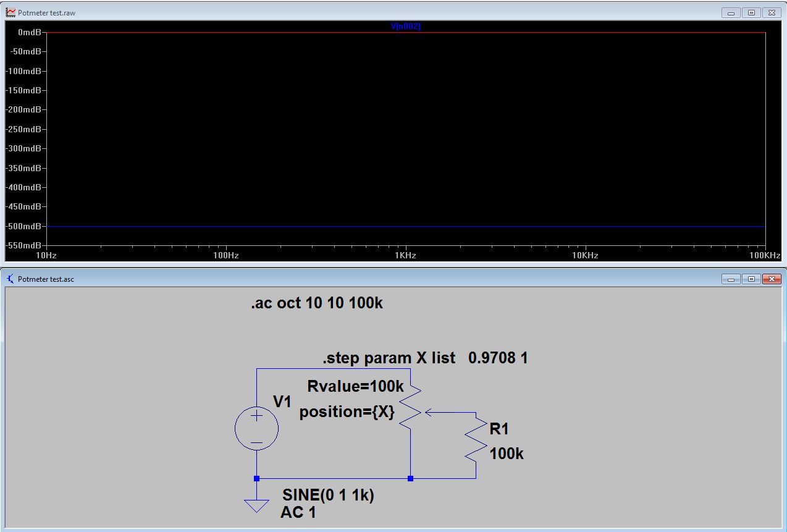The height and width of the screenshot is (532, 787).
Task: Click the V1 voltage source symbol
Action: 256,428
